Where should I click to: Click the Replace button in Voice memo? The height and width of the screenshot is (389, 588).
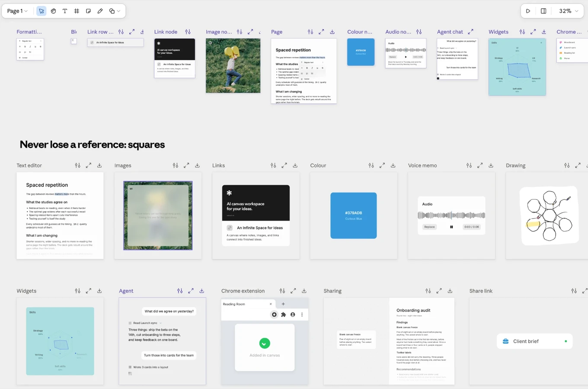[x=429, y=227]
